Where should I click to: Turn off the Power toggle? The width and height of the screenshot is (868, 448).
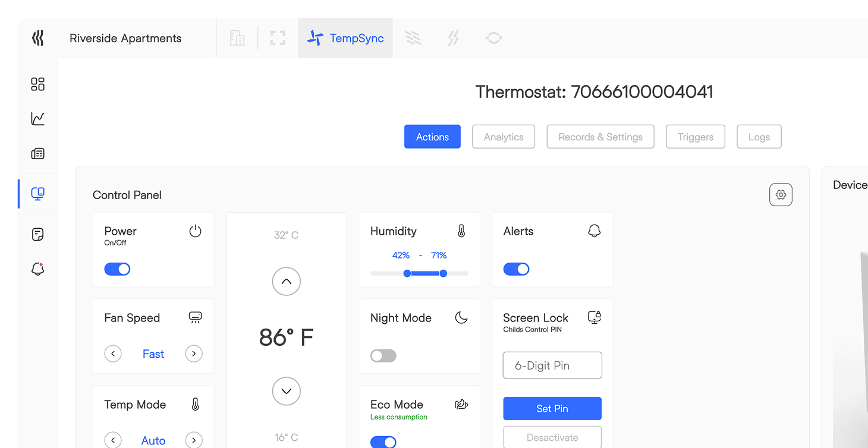[117, 269]
